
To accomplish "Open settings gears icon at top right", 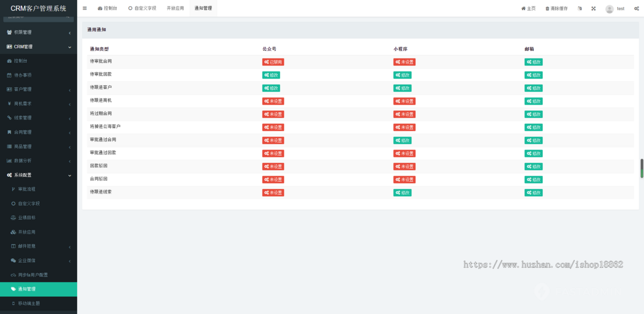I will click(635, 9).
